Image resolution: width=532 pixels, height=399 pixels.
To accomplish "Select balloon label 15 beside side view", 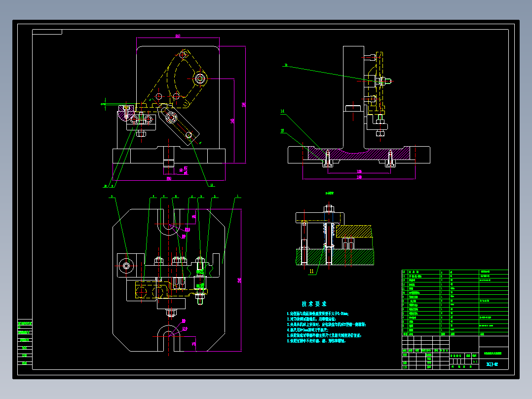I will pyautogui.click(x=282, y=131).
